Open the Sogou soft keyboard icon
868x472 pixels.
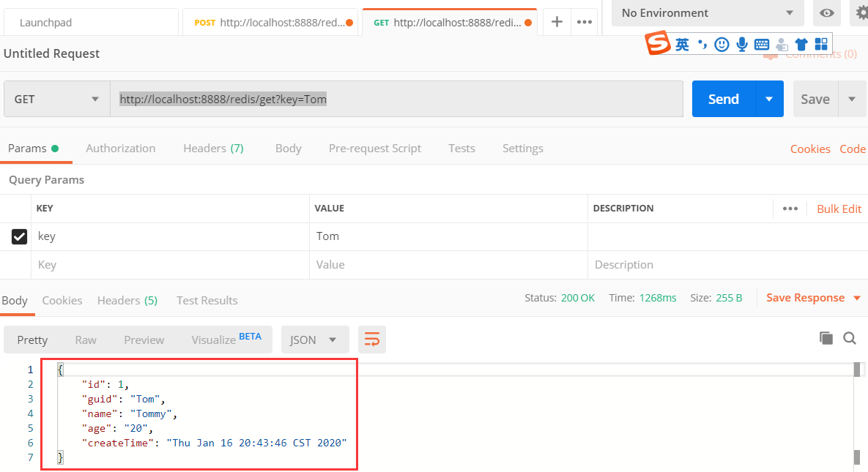tap(762, 45)
